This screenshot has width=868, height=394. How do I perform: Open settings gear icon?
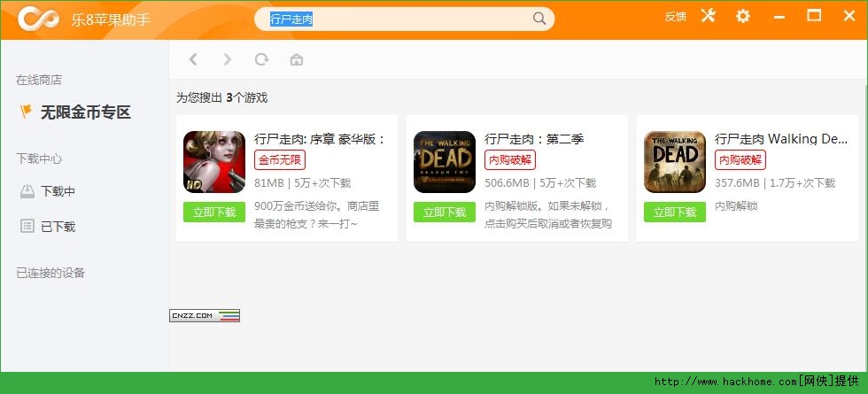click(742, 16)
